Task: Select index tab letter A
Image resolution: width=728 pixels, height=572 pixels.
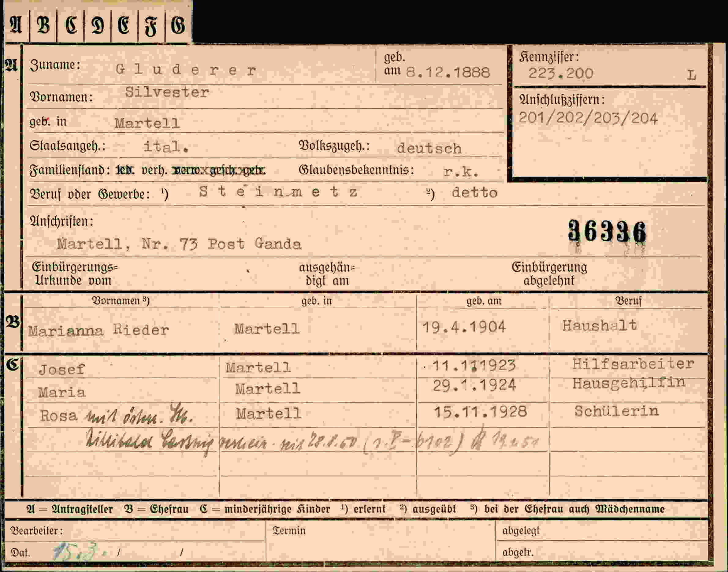Action: point(16,25)
